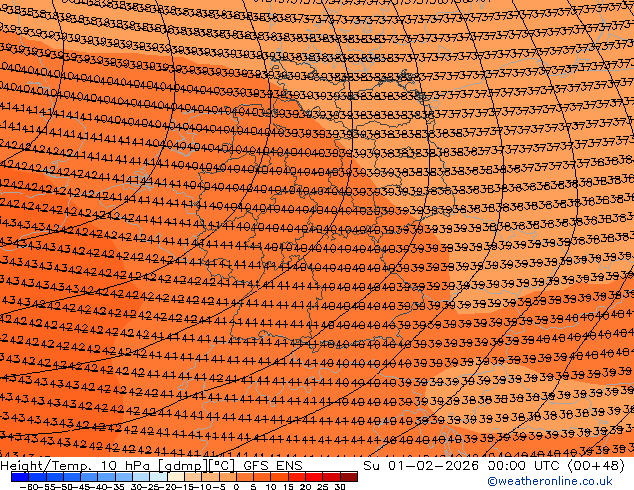Select cream legend swatch between -20 and -15

175,477
